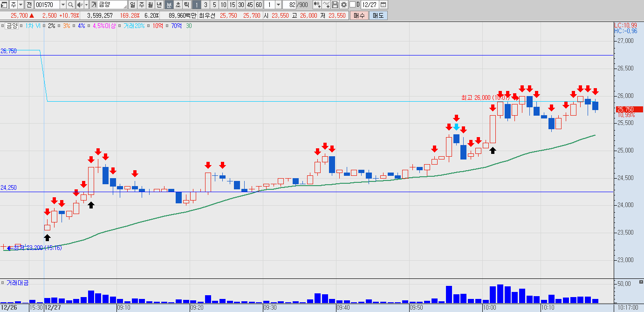Click the save floppy disk icon
The width and height of the screenshot is (644, 312).
(x=335, y=5)
